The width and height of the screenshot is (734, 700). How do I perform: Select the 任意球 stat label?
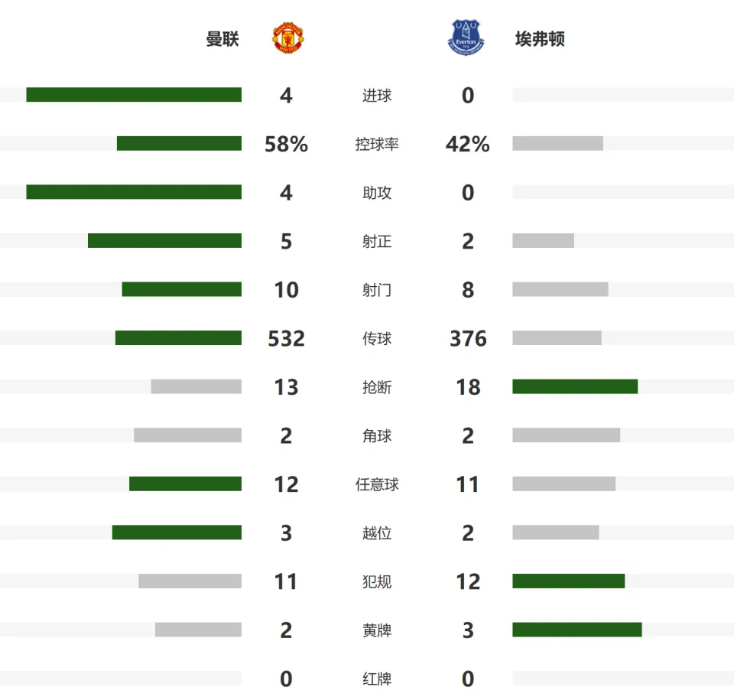pos(377,484)
